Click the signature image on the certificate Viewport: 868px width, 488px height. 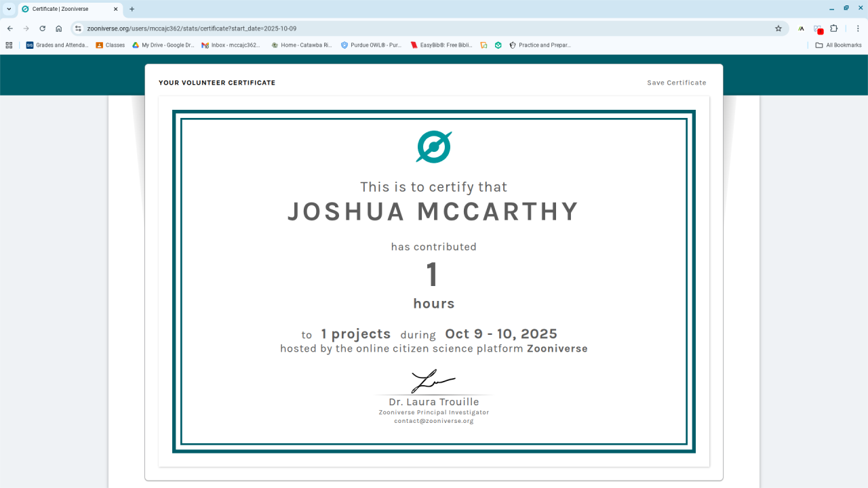click(x=433, y=381)
